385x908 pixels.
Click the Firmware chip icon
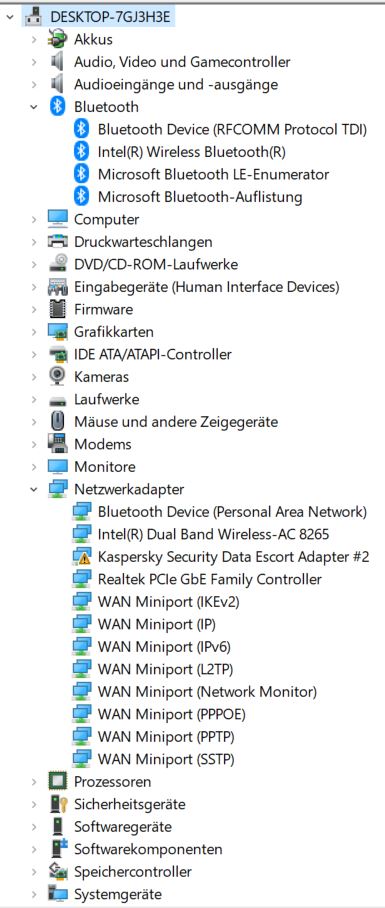pos(57,309)
